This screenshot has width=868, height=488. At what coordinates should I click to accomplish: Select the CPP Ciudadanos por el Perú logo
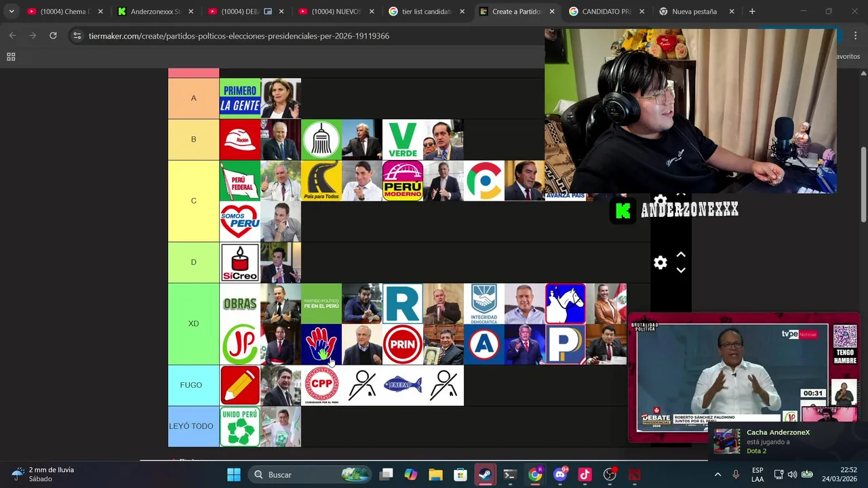click(321, 385)
